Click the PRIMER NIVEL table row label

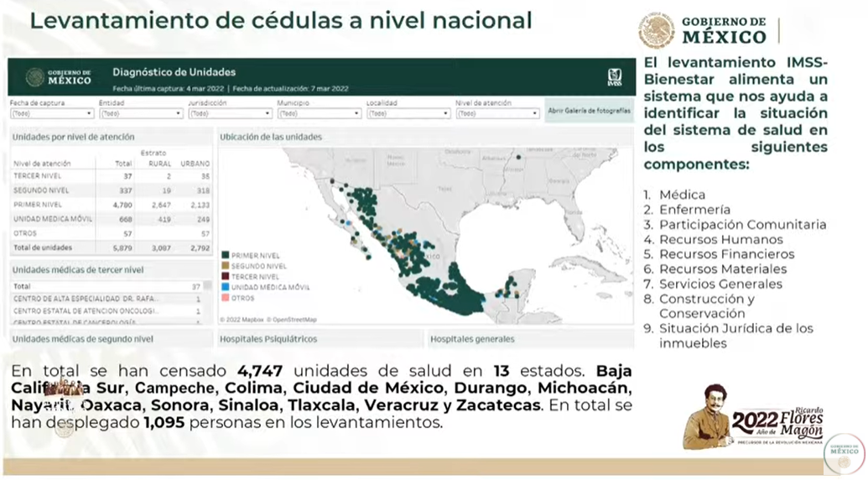[x=38, y=205]
